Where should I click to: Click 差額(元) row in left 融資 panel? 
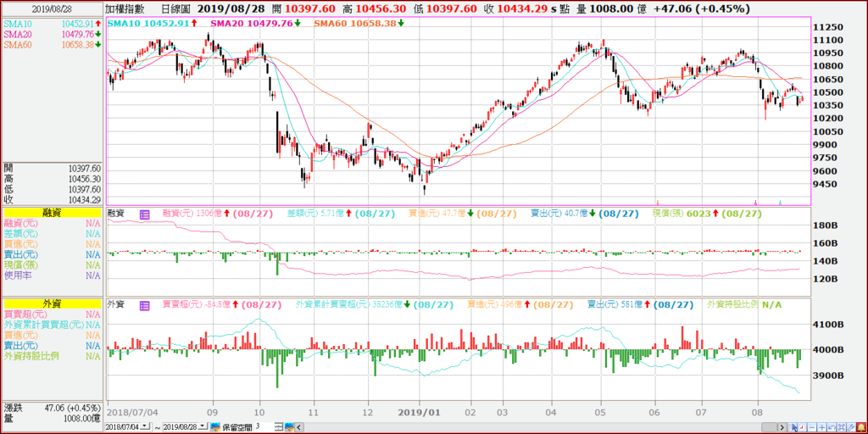tap(52, 234)
